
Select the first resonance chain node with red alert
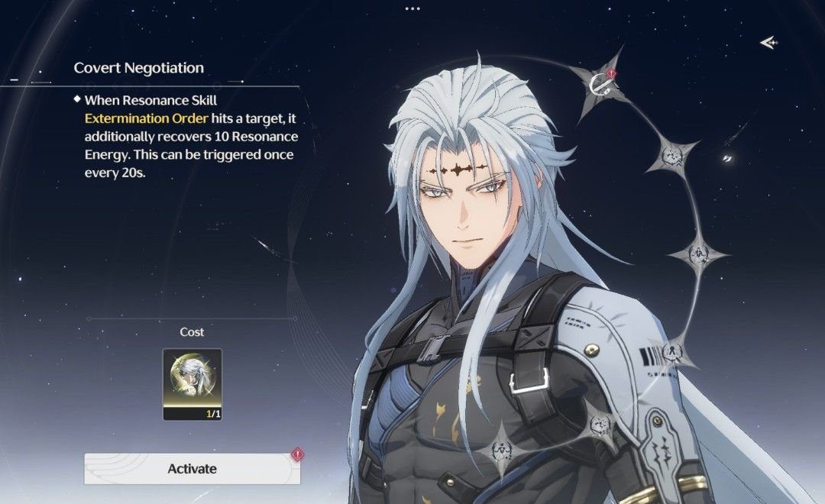pos(600,84)
